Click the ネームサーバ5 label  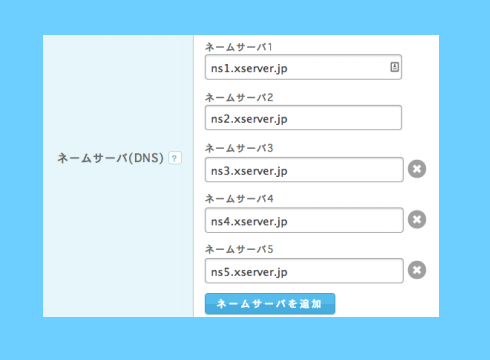239,249
